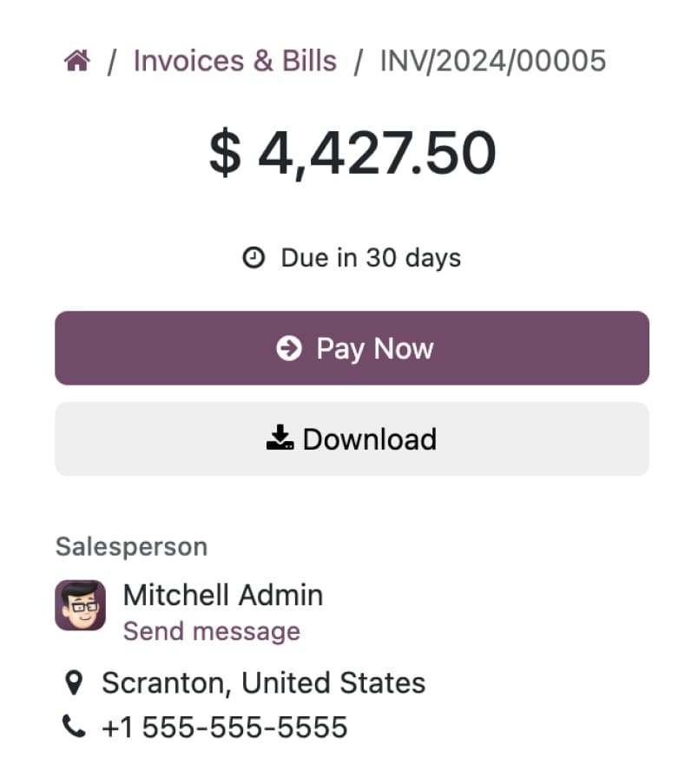Click the Pay Now button
The width and height of the screenshot is (698, 784).
tap(352, 348)
